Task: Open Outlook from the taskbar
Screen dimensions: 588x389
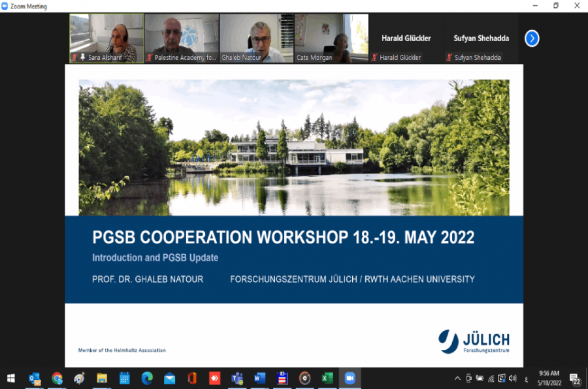Action: coord(35,379)
